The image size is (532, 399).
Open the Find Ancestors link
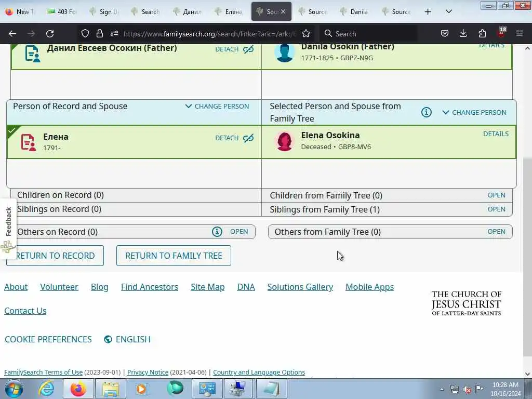(x=150, y=287)
